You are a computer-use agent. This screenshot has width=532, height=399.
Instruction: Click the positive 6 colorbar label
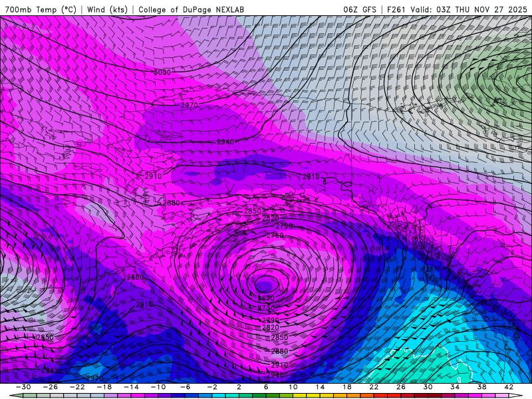coord(266,387)
